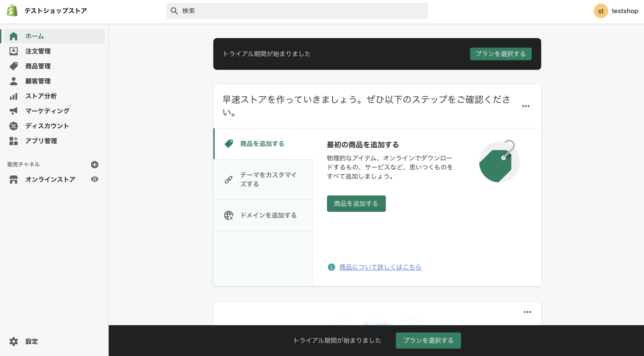644x356 pixels.
Task: Toggle online store visibility with the eye icon
Action: 95,179
